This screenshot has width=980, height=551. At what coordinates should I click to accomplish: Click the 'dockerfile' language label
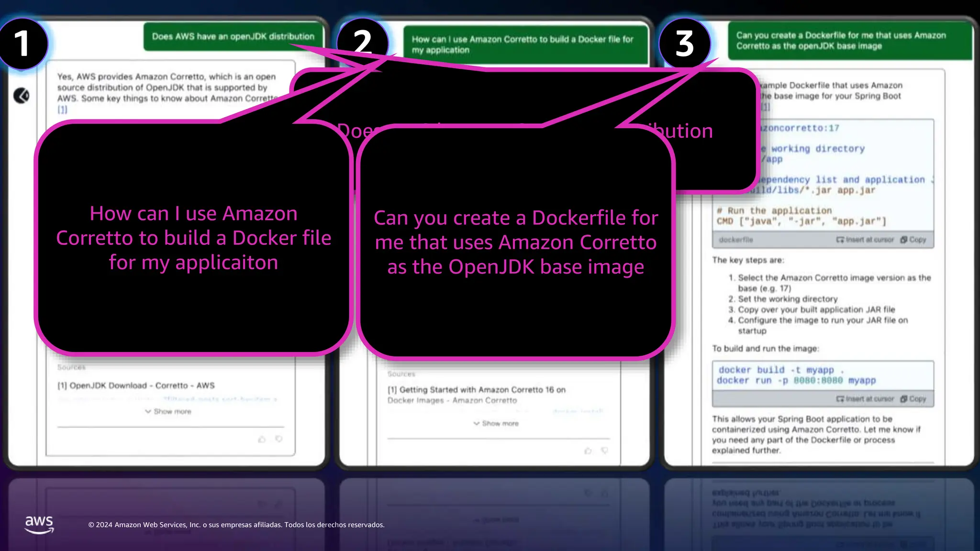click(x=735, y=240)
